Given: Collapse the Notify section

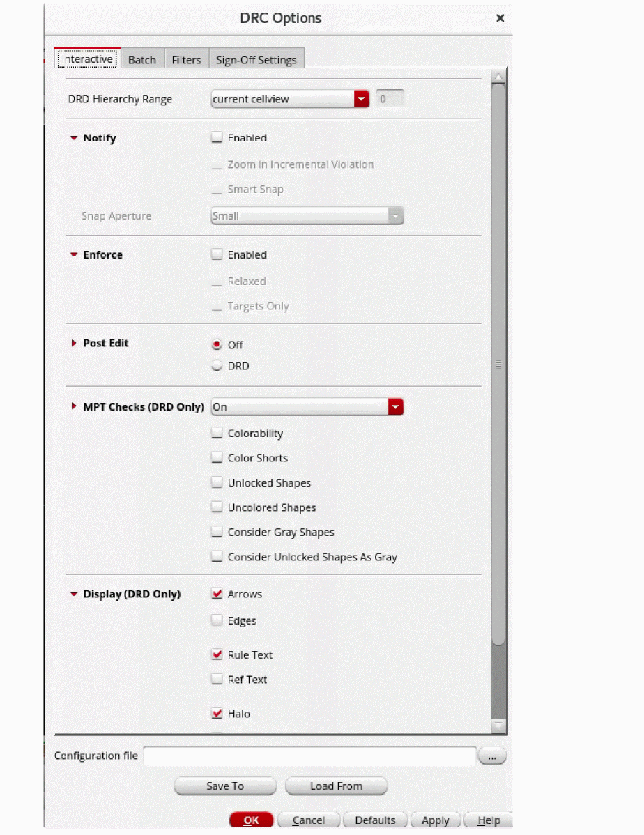Looking at the screenshot, I should pos(73,138).
